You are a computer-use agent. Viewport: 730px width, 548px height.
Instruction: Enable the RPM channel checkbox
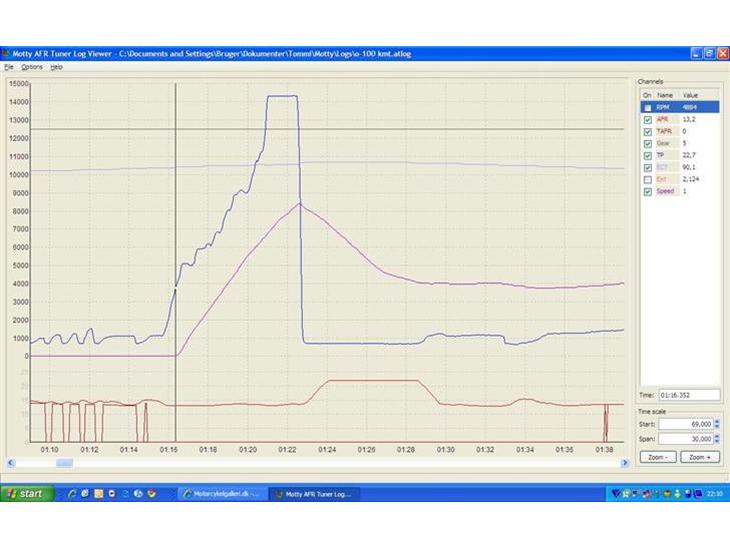point(647,107)
